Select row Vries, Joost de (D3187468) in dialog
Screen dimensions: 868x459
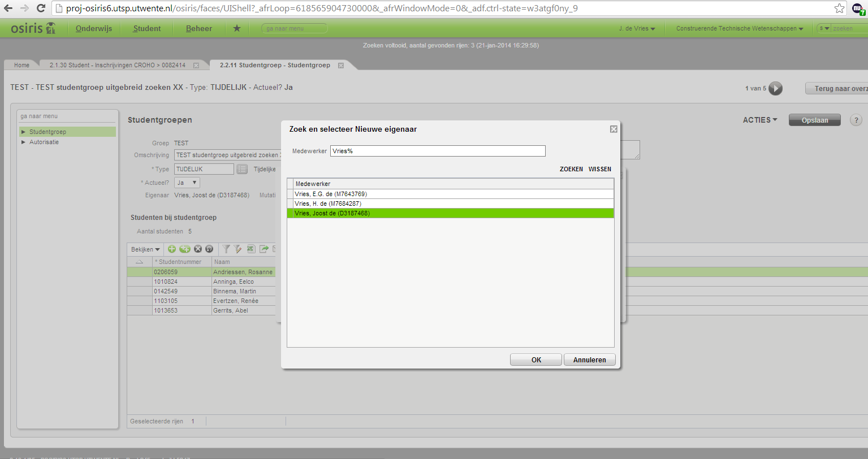(x=450, y=213)
